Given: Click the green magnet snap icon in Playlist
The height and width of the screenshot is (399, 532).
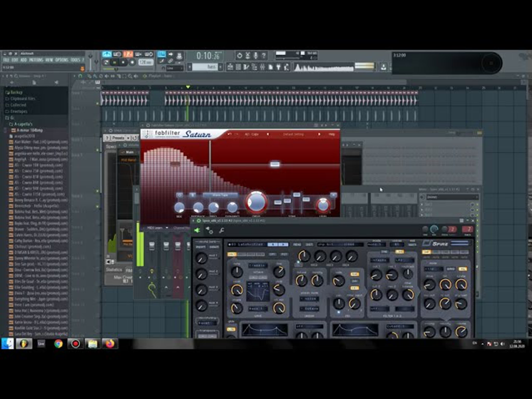Looking at the screenshot, I should (80, 76).
